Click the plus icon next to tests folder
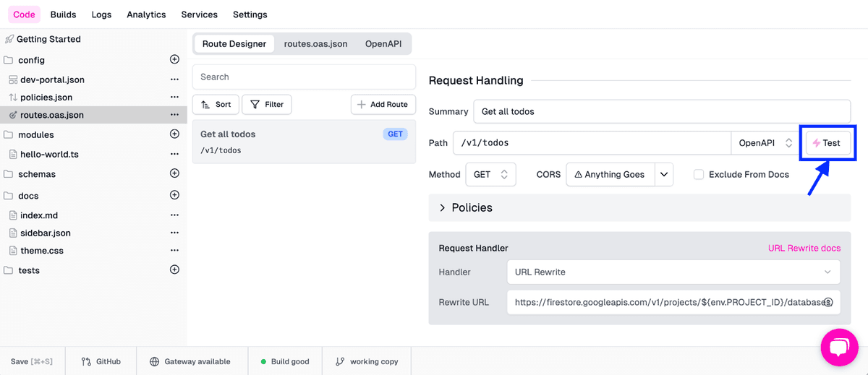Screen dimensions: 868x375 click(174, 270)
